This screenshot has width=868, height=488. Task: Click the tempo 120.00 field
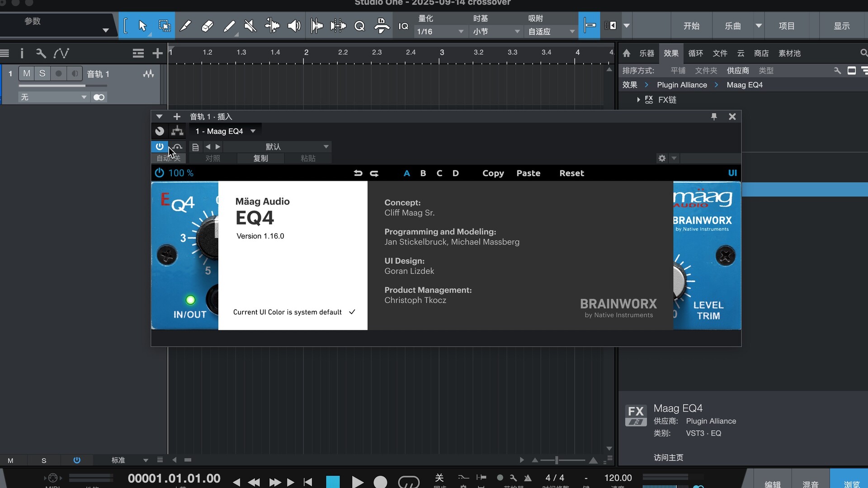tap(618, 478)
